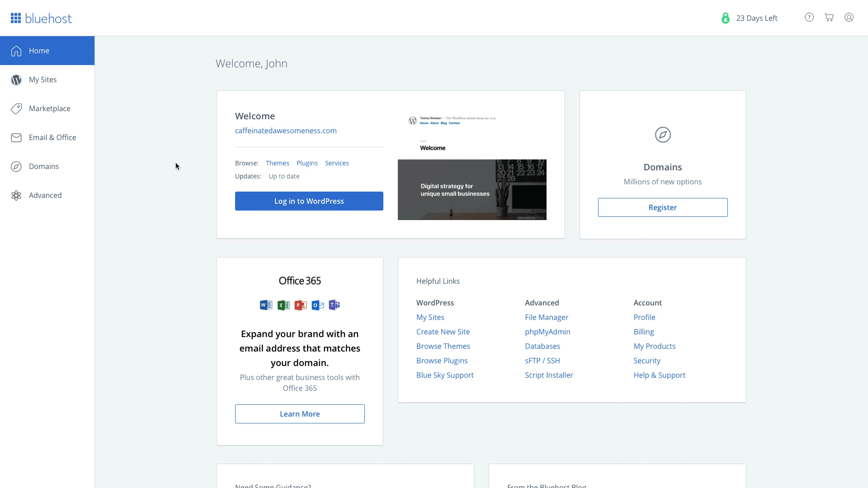Open the File Manager helpful link
868x488 pixels.
tap(546, 317)
